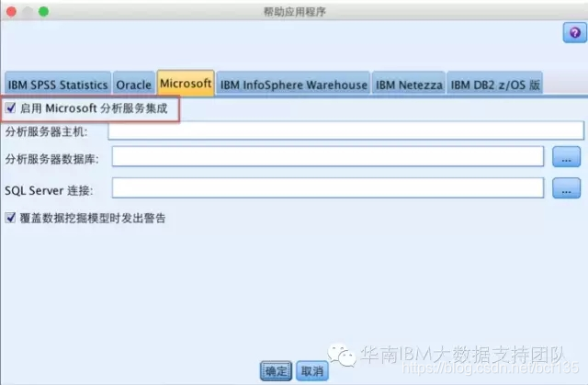Click the green zoom window button
Viewport: 588px width, 385px height.
pyautogui.click(x=43, y=12)
